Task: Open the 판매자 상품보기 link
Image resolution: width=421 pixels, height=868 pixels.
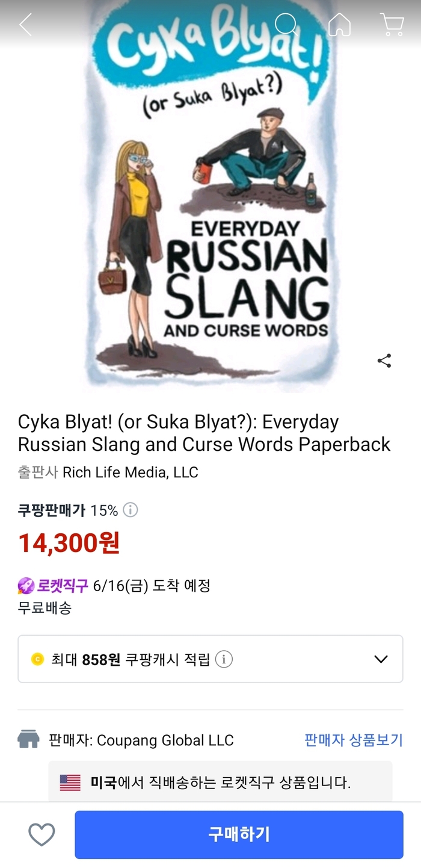Action: coord(354,740)
